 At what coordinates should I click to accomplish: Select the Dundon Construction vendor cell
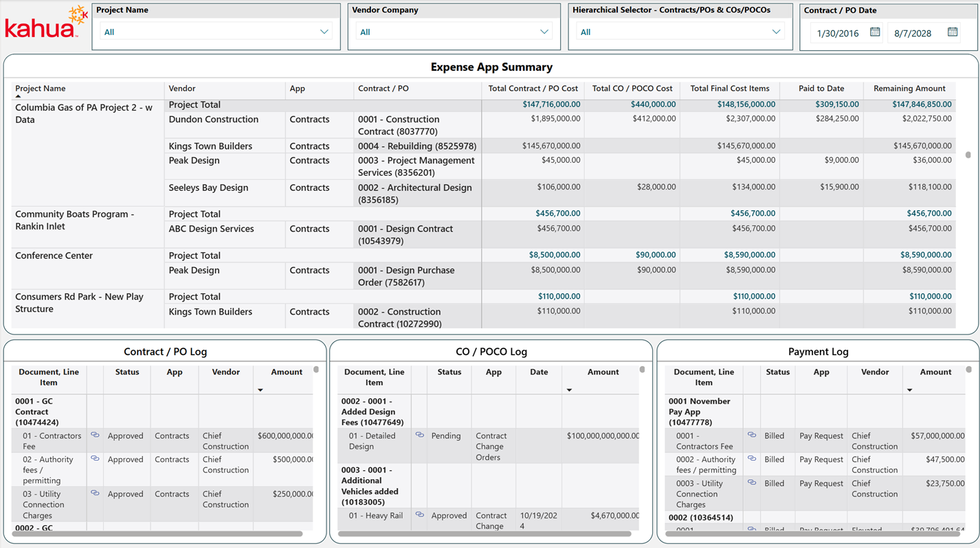214,119
